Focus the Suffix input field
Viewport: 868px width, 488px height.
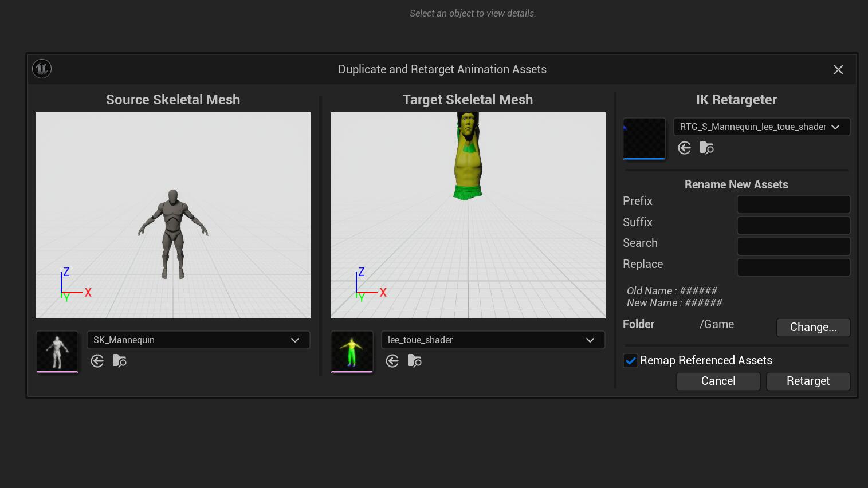[x=794, y=225]
